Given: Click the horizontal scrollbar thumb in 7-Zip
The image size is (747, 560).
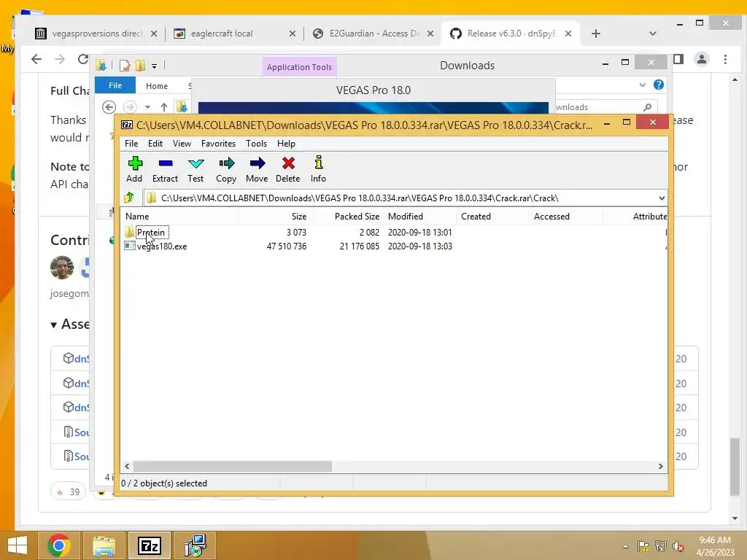Looking at the screenshot, I should click(233, 466).
